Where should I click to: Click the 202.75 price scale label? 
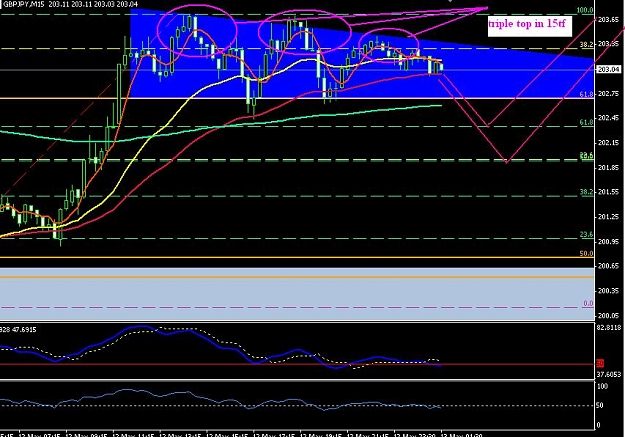[609, 94]
